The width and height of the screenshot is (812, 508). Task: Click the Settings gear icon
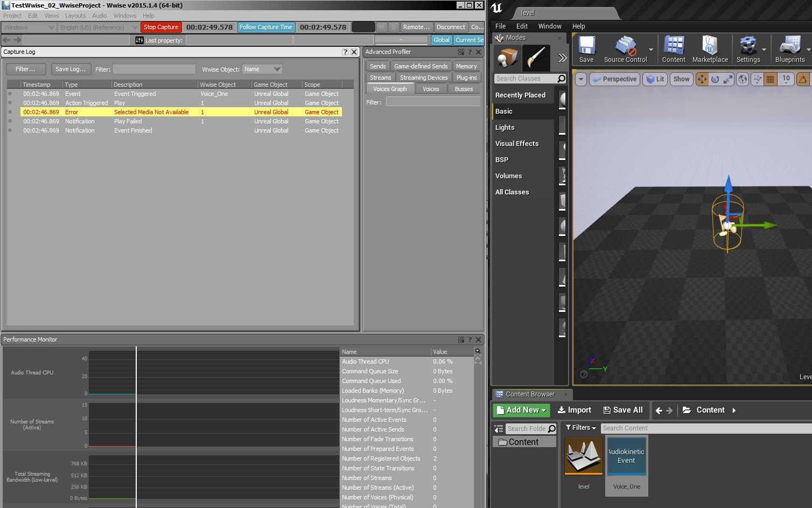(748, 50)
